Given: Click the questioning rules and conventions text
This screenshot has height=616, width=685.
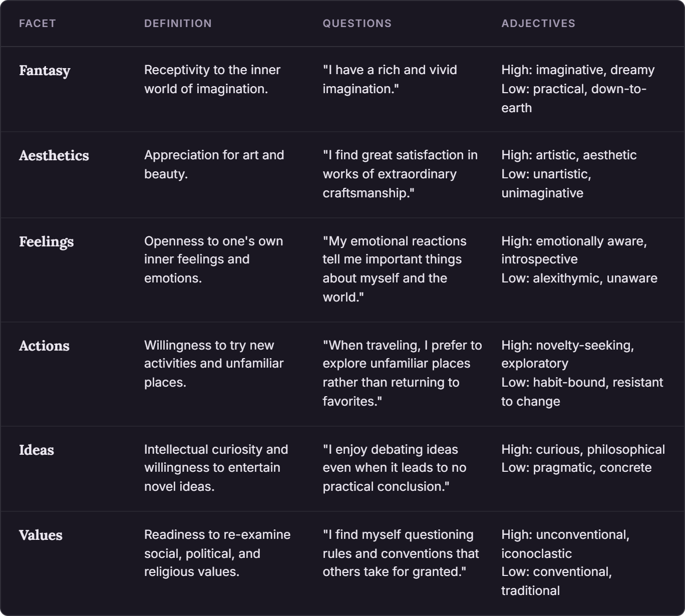Looking at the screenshot, I should point(401,553).
